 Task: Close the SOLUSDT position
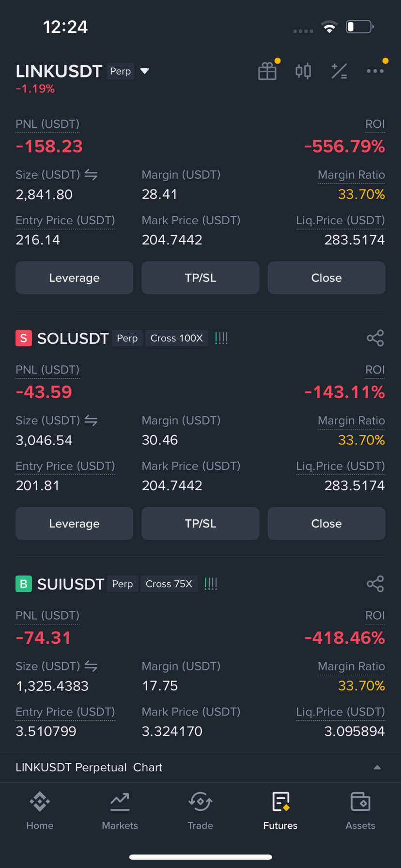(326, 524)
